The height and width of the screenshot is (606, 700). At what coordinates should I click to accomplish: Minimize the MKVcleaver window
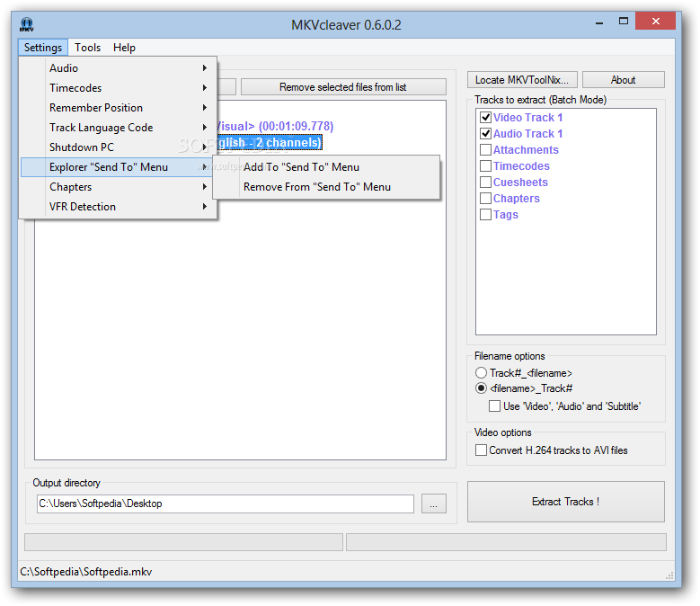pyautogui.click(x=599, y=22)
